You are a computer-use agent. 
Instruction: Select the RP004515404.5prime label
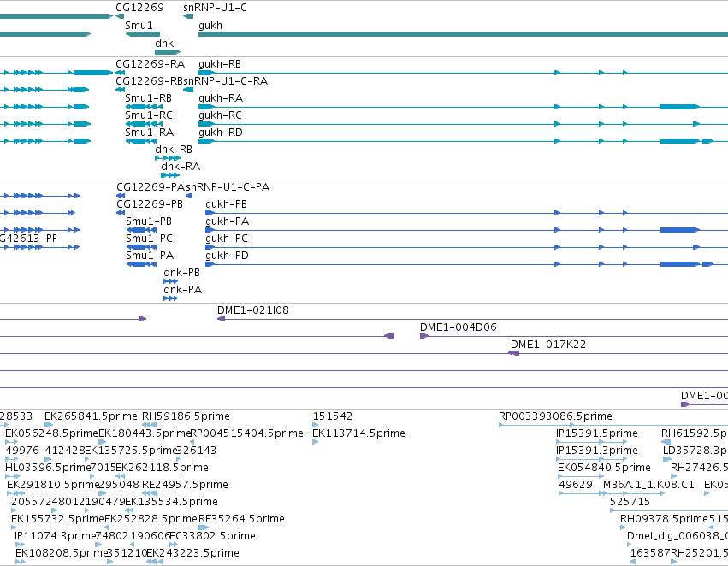247,433
